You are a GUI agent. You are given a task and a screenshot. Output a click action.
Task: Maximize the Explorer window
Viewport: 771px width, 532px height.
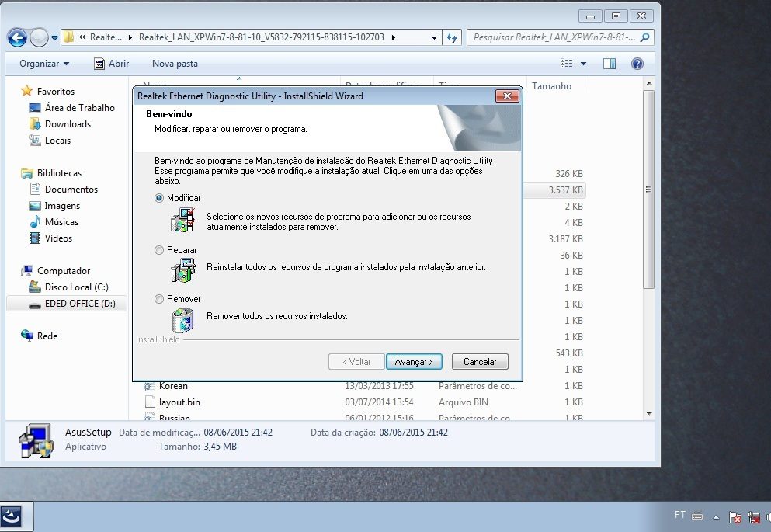pyautogui.click(x=616, y=16)
